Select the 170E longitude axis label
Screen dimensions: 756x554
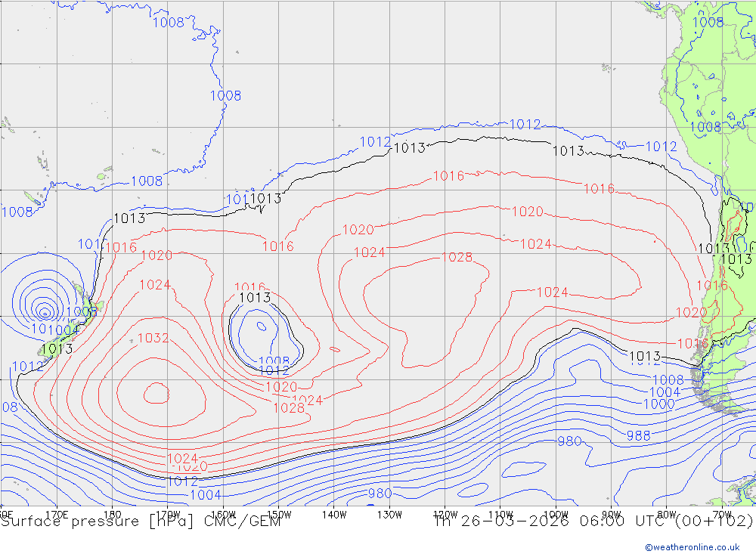pos(57,515)
